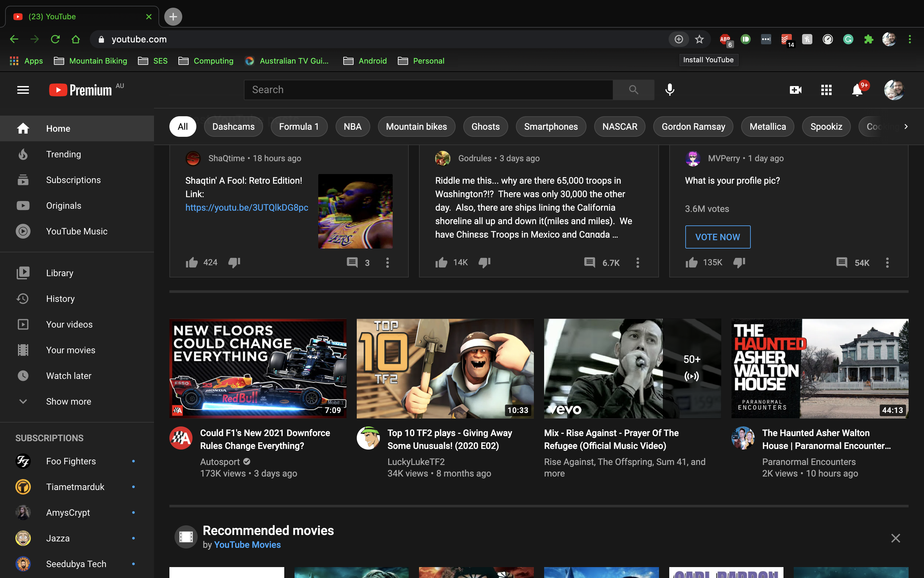
Task: Like the ShaQtime post
Action: click(192, 262)
